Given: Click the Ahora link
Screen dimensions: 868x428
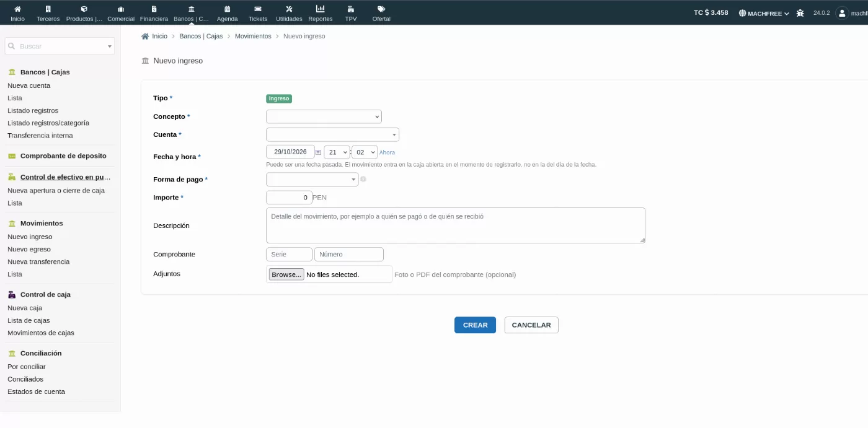Looking at the screenshot, I should pos(387,152).
